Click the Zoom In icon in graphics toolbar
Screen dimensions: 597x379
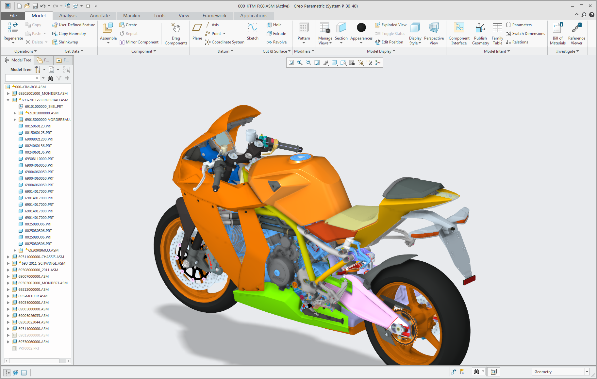pos(300,63)
